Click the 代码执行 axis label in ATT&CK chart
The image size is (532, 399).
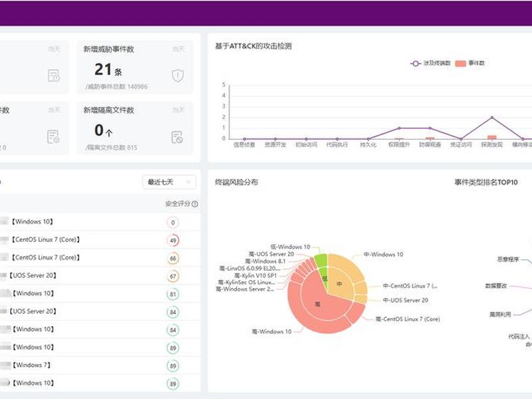tap(337, 145)
